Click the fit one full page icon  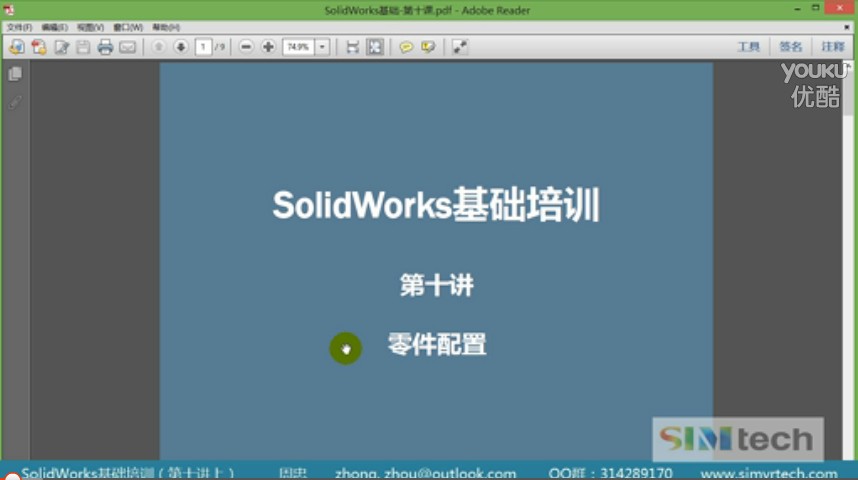pyautogui.click(x=375, y=47)
